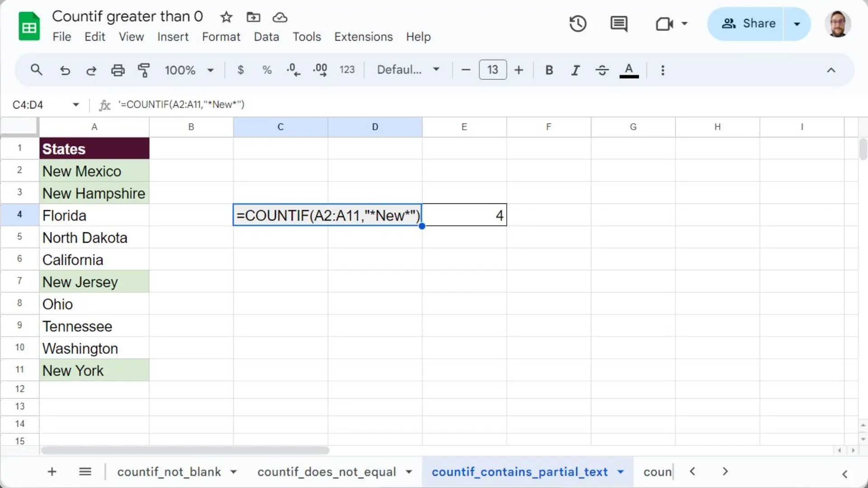
Task: Toggle bold formatting
Action: click(549, 70)
